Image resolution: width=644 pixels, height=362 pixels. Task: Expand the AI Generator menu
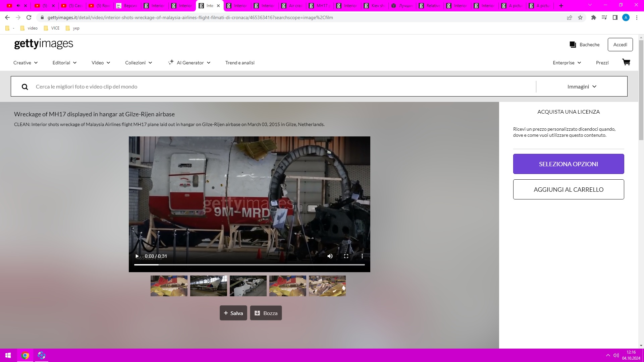pyautogui.click(x=190, y=63)
